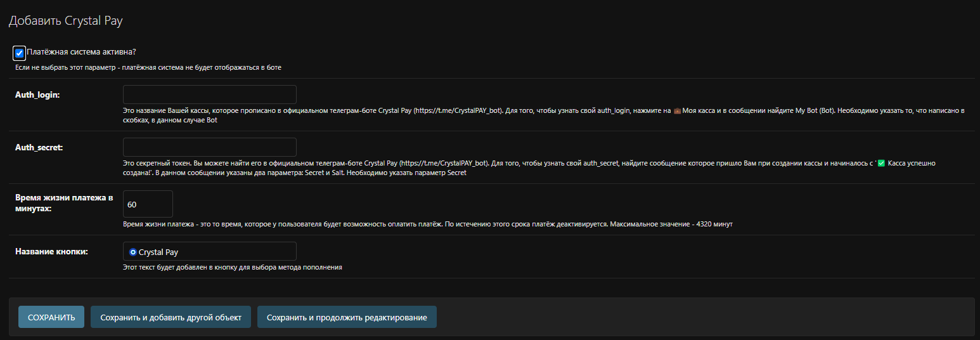This screenshot has width=980, height=340.
Task: Click the green checkmark emoji before 'Касса успешно'
Action: [x=880, y=163]
